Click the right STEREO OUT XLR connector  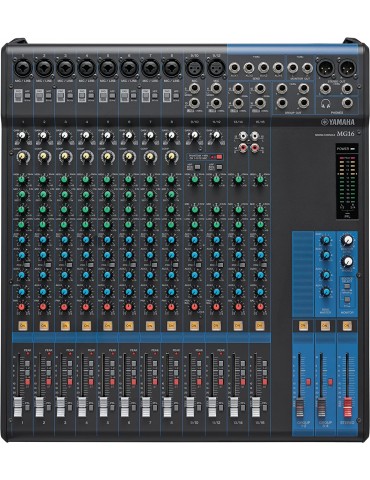[347, 68]
